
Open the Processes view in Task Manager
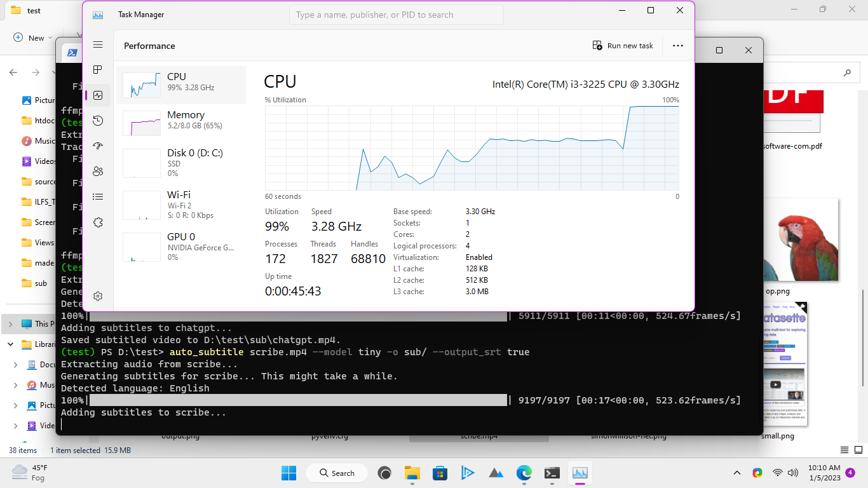[x=97, y=70]
